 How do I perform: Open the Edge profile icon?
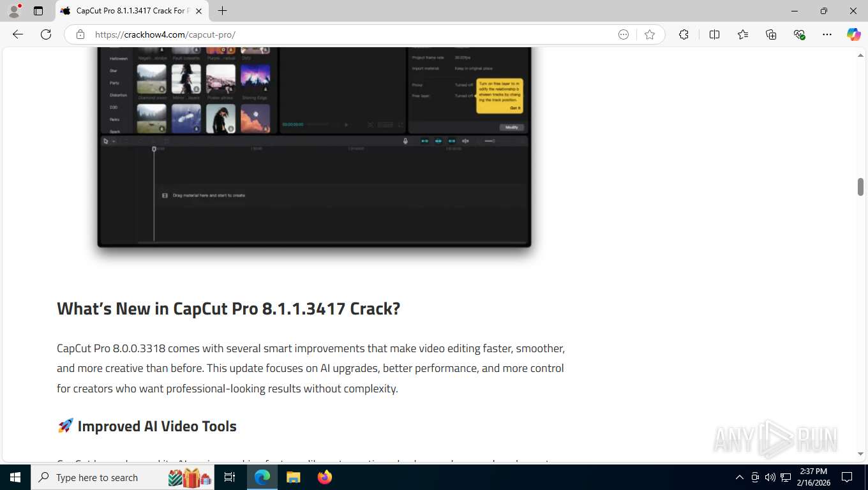[14, 11]
